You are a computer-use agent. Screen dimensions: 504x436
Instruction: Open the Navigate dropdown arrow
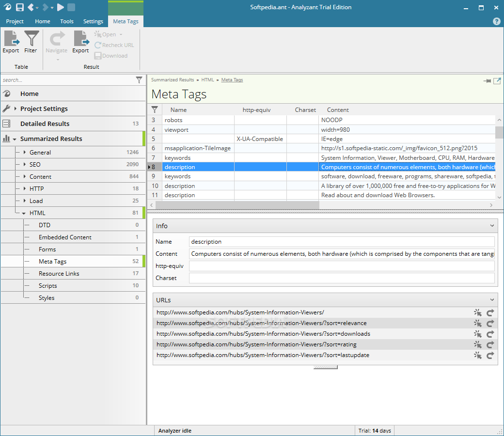[58, 60]
